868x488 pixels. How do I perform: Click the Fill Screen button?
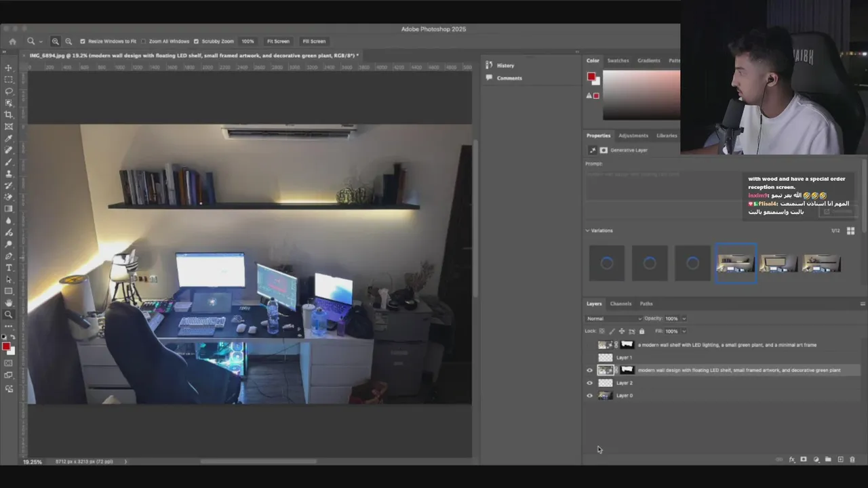(x=314, y=41)
